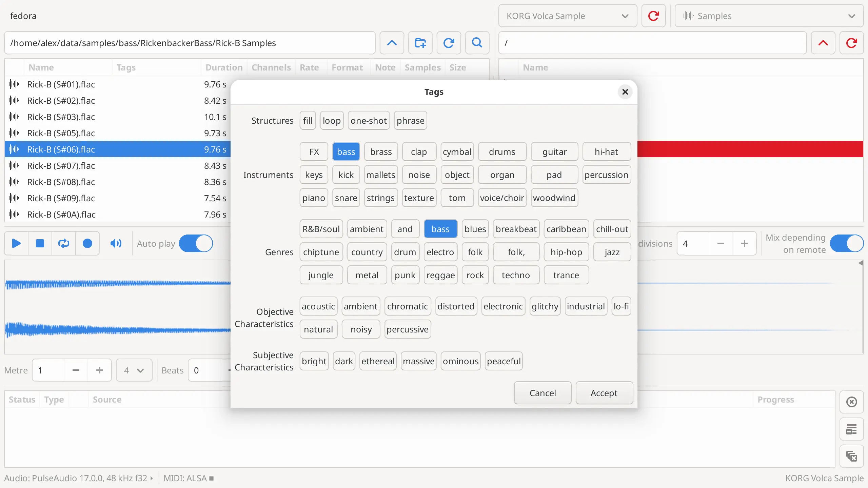868x488 pixels.
Task: Enable loop playback mode
Action: (x=63, y=243)
